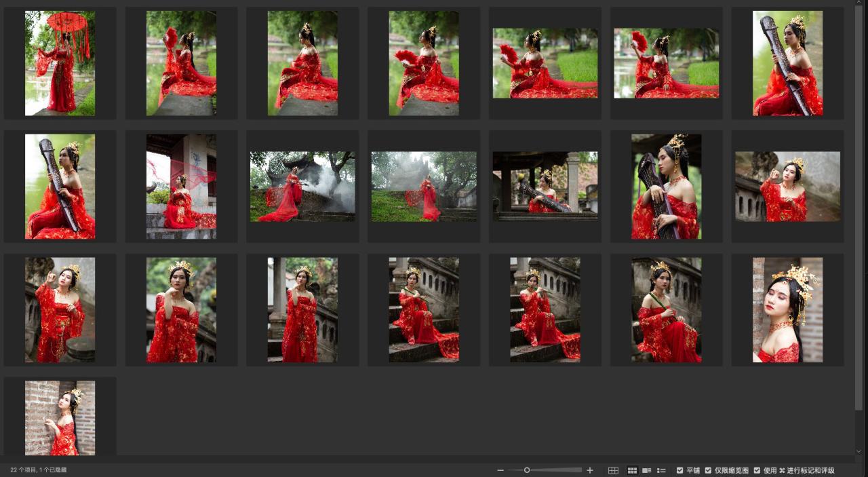Select thumbnail with flowing red veil at pavilion
The image size is (868, 477).
(181, 187)
